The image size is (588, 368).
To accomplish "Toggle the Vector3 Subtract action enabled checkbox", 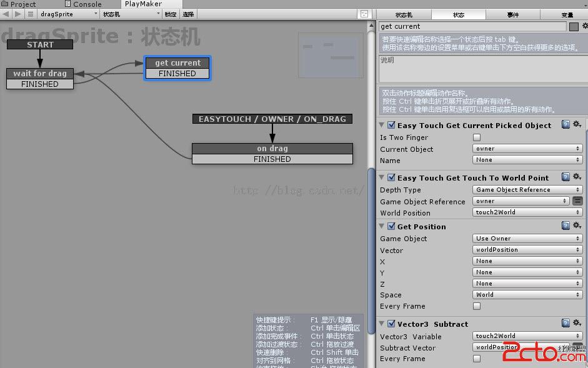I will (391, 324).
